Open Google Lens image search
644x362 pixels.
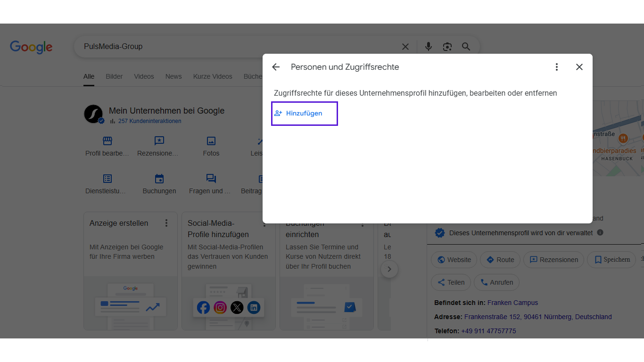[x=447, y=47]
